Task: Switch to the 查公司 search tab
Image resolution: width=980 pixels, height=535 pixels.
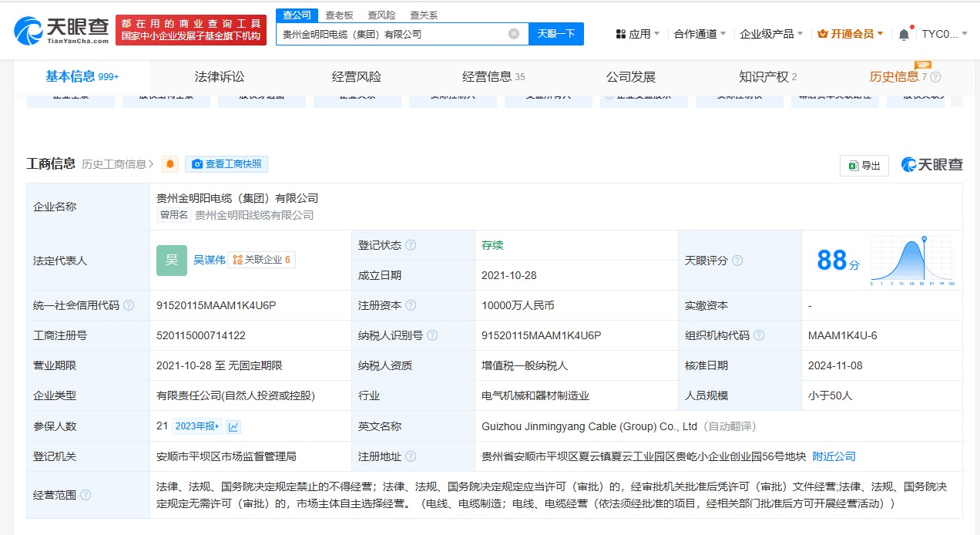Action: pyautogui.click(x=296, y=15)
